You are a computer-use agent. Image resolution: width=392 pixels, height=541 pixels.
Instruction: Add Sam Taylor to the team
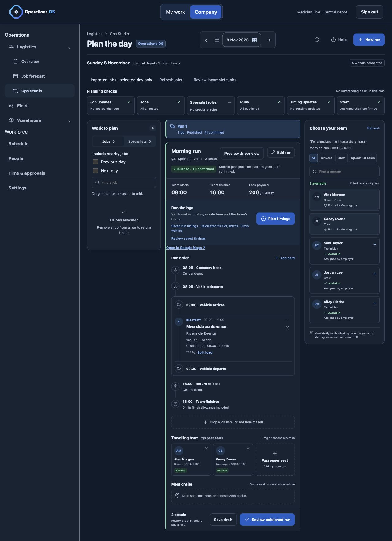click(375, 245)
